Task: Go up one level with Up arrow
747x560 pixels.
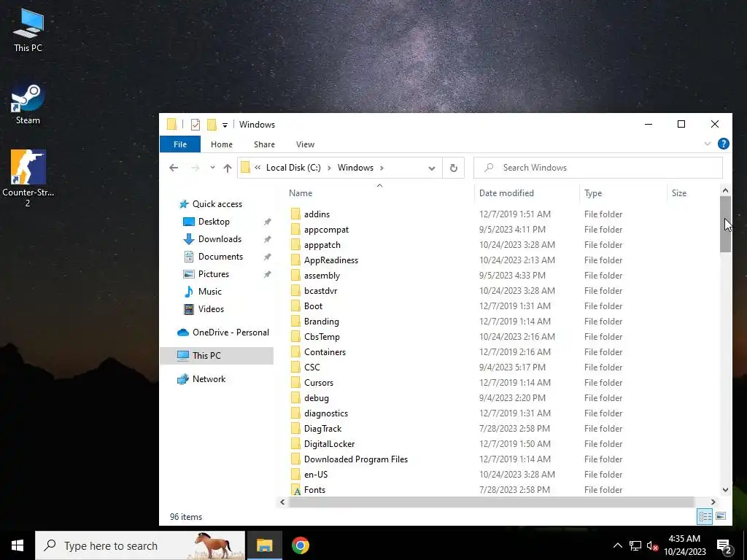Action: (x=228, y=168)
